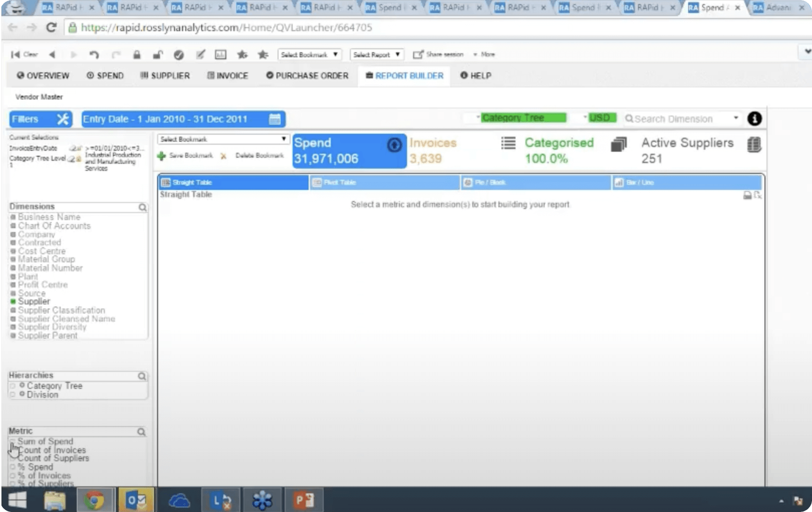Viewport: 812px width, 512px height.
Task: Open the Select Report dropdown
Action: coord(377,54)
